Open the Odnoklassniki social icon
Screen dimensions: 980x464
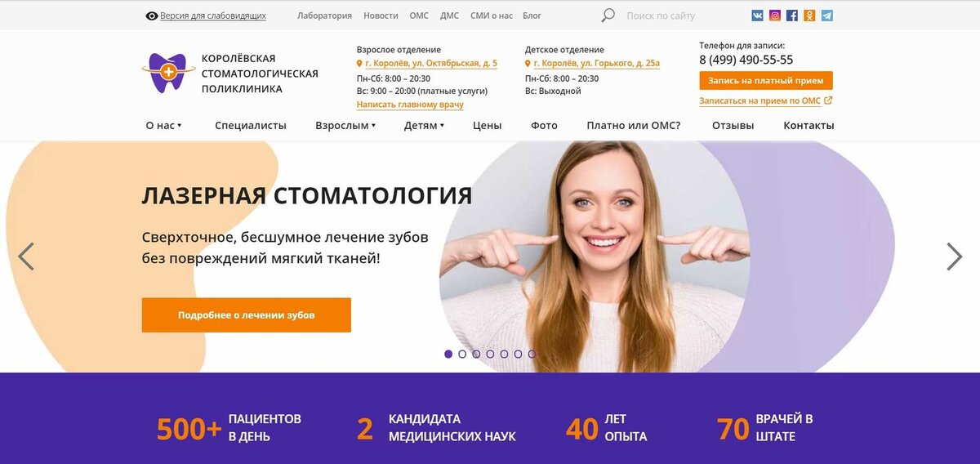click(x=809, y=16)
